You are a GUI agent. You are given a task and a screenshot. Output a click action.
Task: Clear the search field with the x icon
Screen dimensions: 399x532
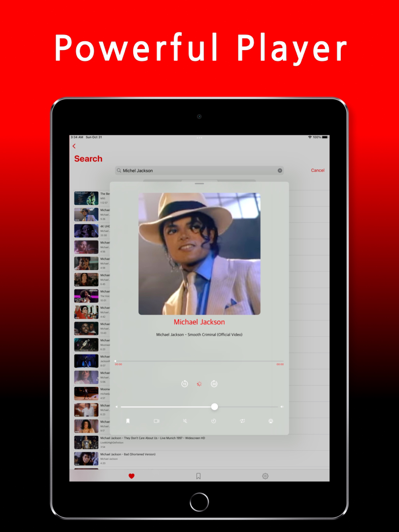click(x=280, y=171)
